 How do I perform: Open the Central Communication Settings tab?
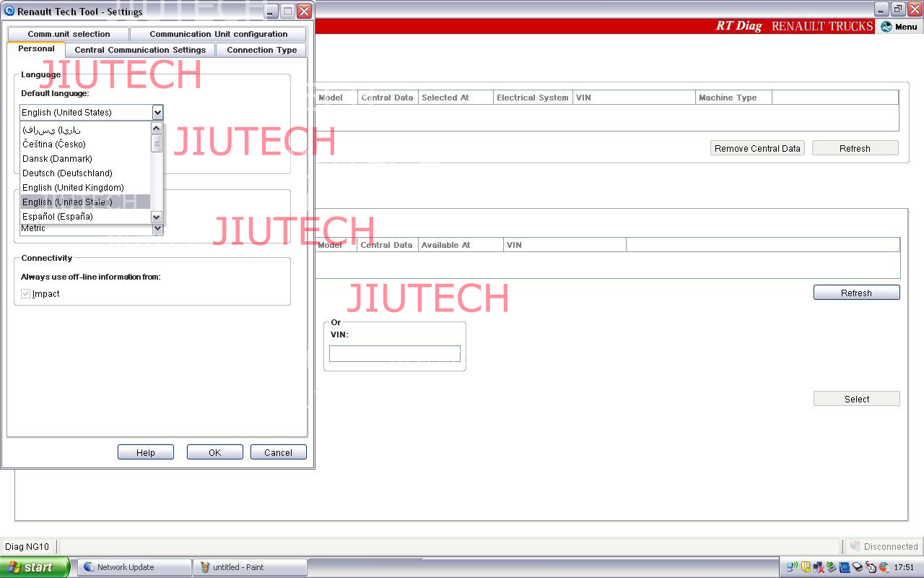[140, 50]
